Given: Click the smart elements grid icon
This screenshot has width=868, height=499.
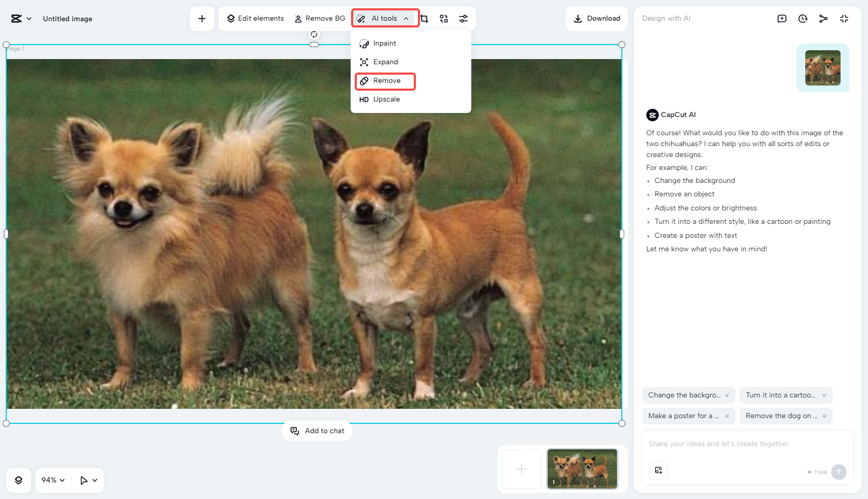Looking at the screenshot, I should [444, 19].
